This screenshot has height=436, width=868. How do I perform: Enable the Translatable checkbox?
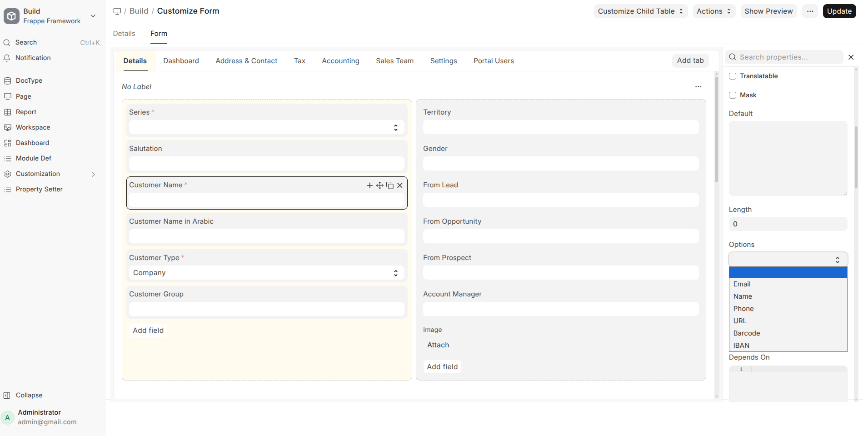(733, 76)
